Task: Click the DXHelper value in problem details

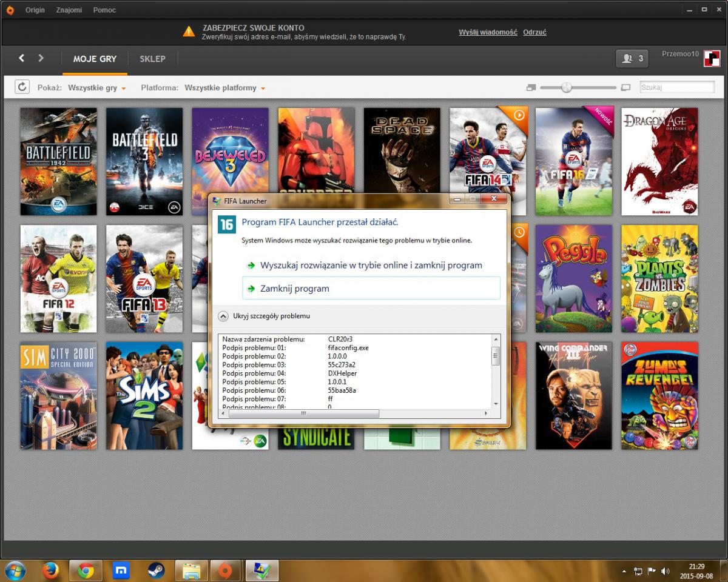Action: coord(343,373)
